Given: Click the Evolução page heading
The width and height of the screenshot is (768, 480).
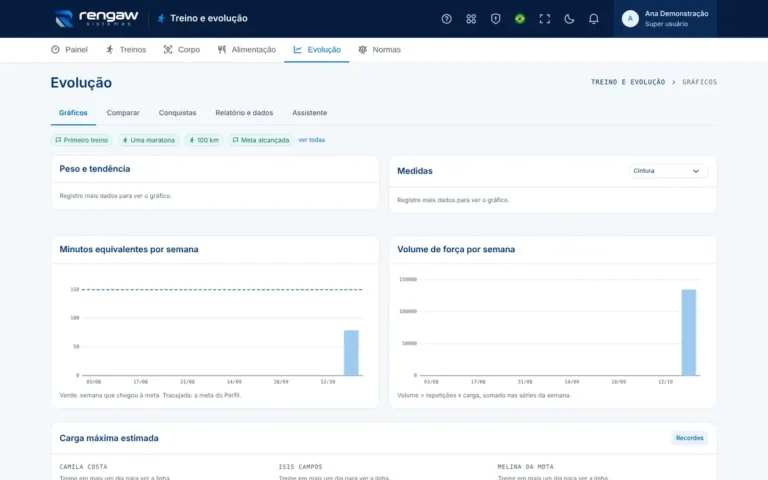Looking at the screenshot, I should (x=81, y=83).
